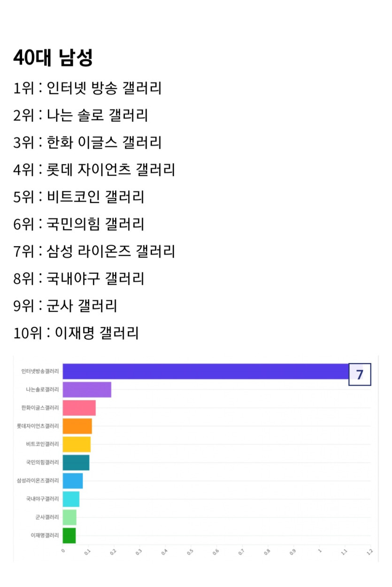Click the 40대 남성 heading

tap(53, 58)
